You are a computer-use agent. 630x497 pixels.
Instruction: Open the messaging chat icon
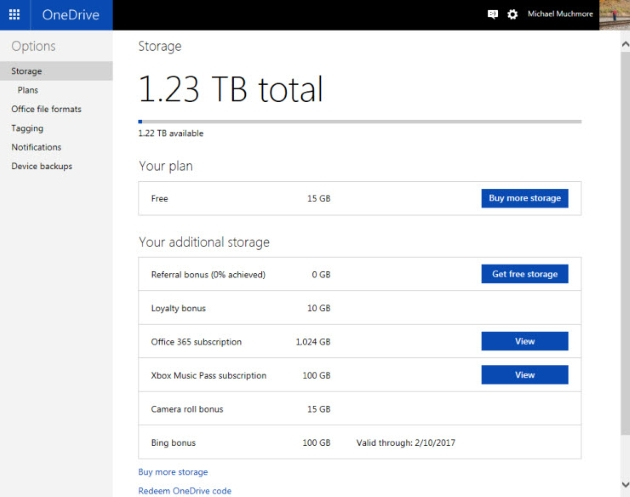point(493,15)
